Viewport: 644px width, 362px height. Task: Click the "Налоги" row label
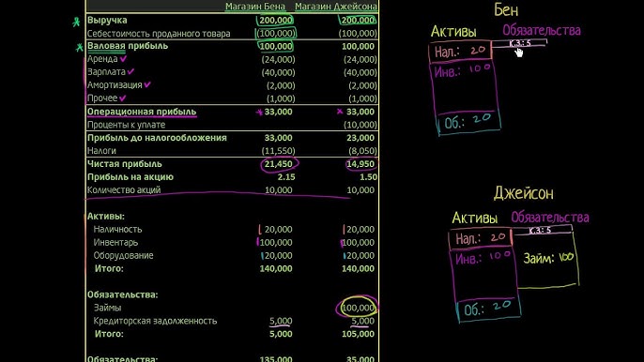click(101, 151)
